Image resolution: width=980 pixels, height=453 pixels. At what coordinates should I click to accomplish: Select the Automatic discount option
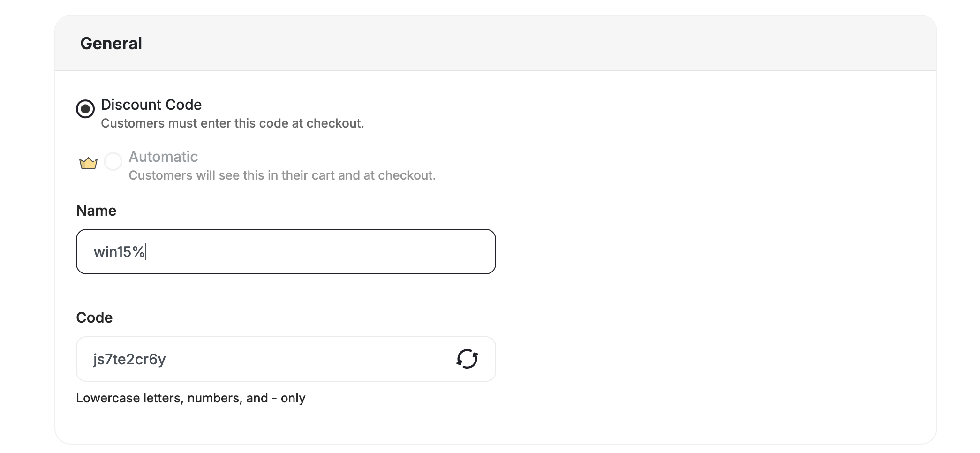click(x=112, y=162)
